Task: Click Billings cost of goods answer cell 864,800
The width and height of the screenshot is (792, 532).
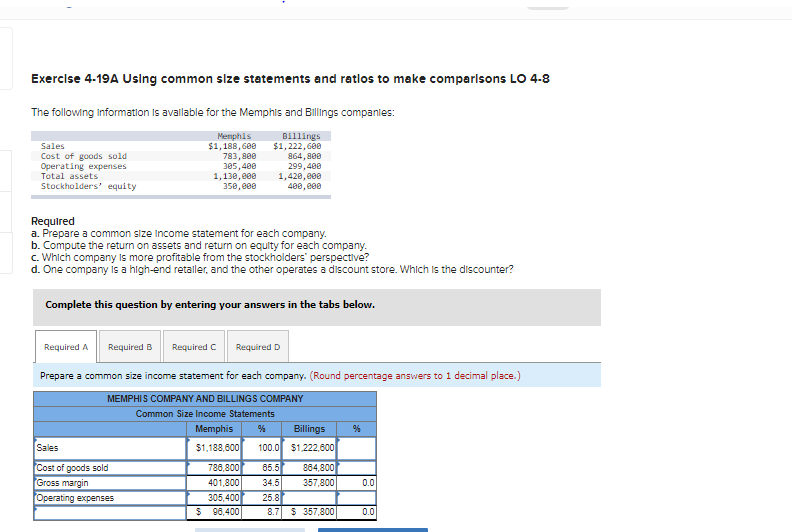Action: (309, 468)
